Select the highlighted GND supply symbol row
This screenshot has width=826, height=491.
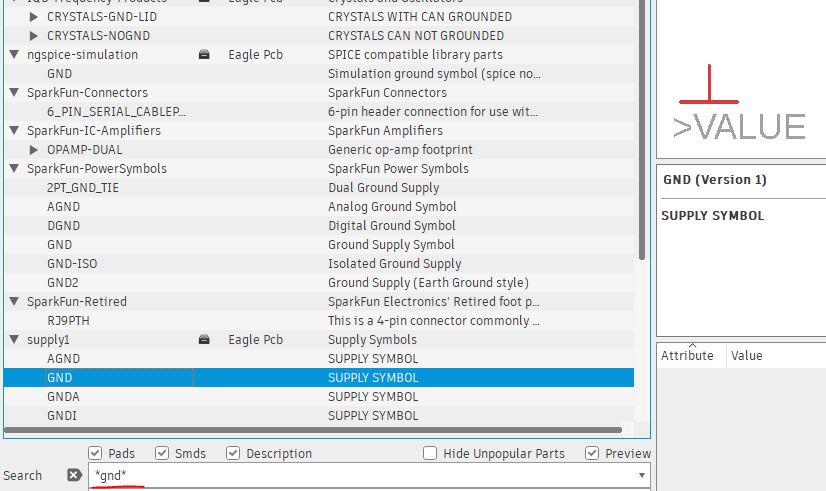319,377
